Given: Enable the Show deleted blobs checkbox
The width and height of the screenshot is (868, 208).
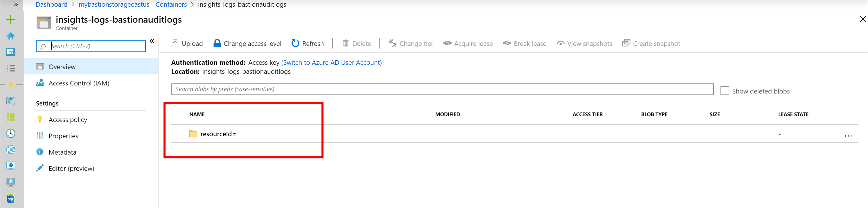Looking at the screenshot, I should [x=725, y=91].
